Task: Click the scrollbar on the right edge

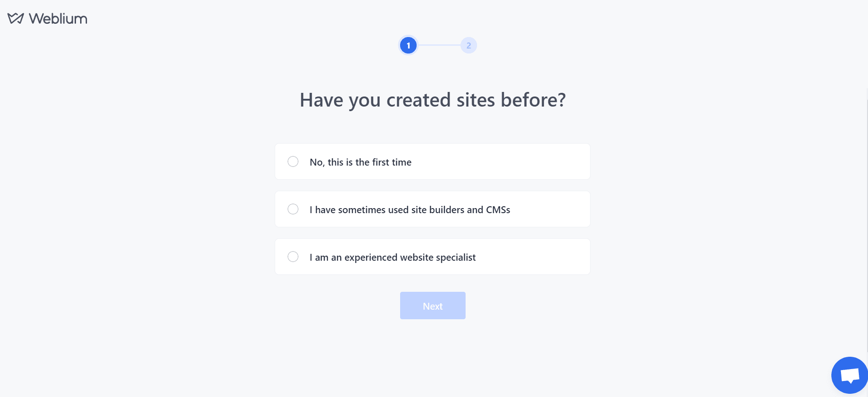Action: click(x=865, y=183)
